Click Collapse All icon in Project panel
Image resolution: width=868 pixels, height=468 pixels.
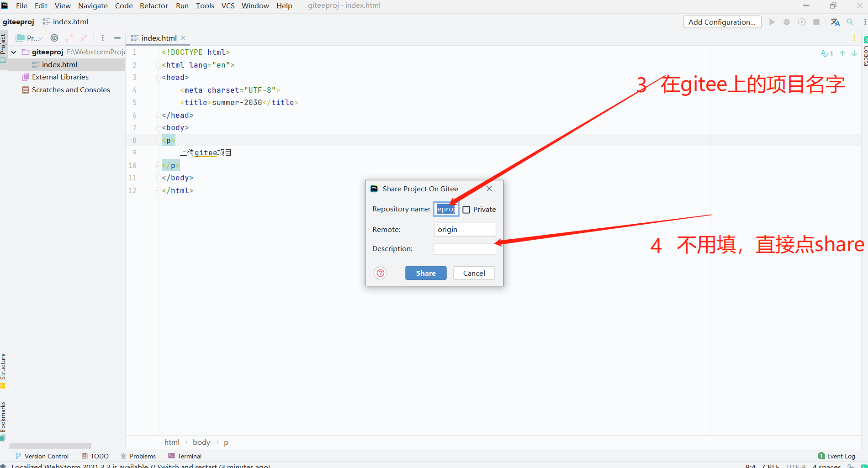click(x=84, y=38)
